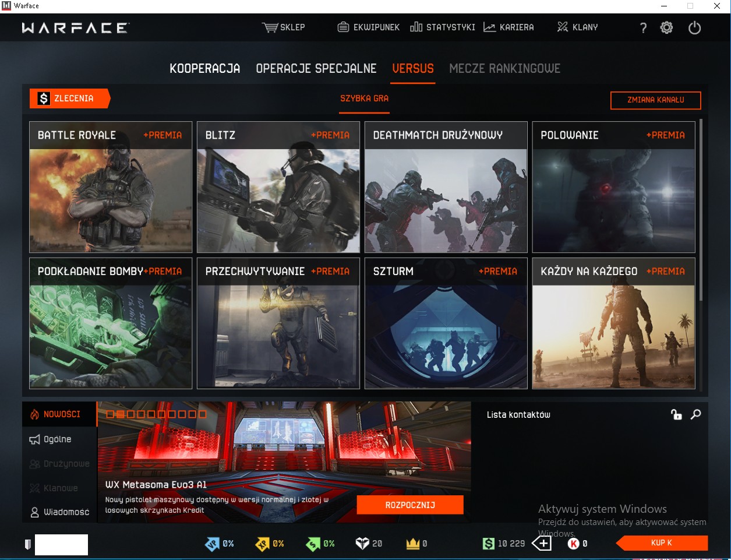This screenshot has width=731, height=560.
Task: Click the KUP K buy button
Action: [x=662, y=543]
